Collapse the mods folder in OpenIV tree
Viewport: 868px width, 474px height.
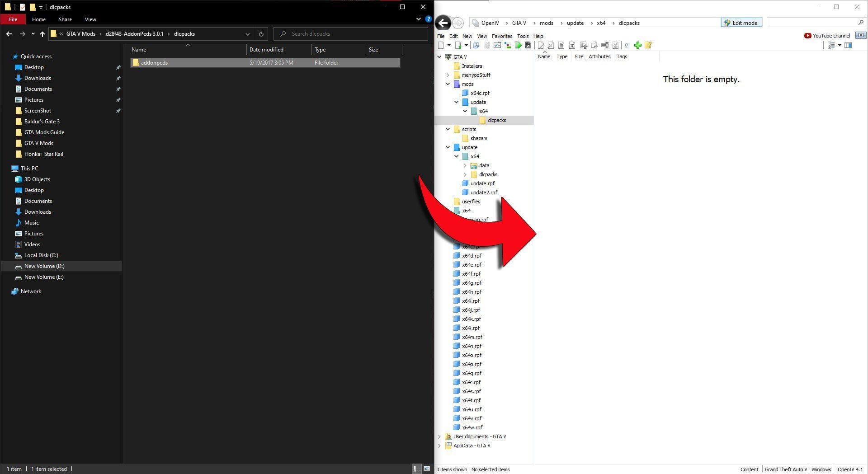coord(448,84)
